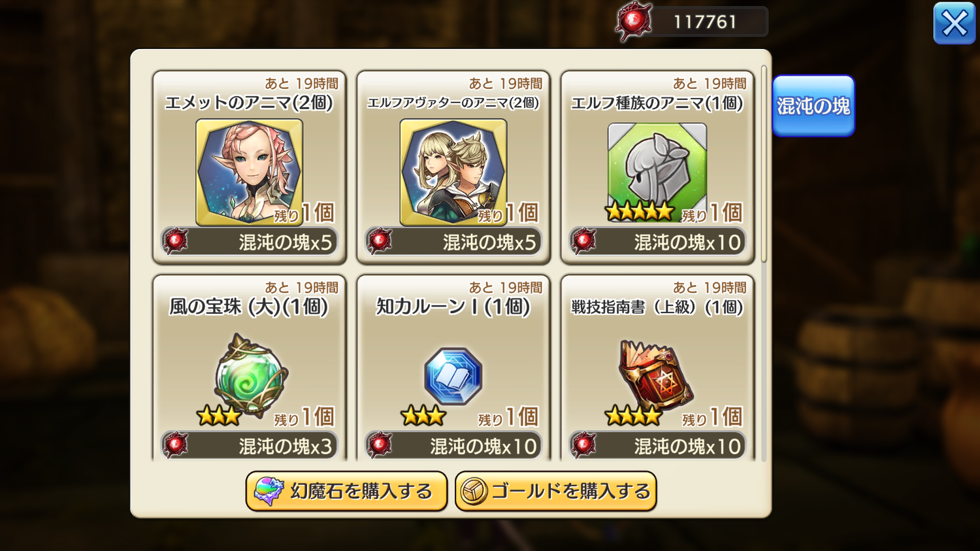Switch to the 混沌の塊 tab
The width and height of the screenshot is (980, 551).
tap(813, 106)
